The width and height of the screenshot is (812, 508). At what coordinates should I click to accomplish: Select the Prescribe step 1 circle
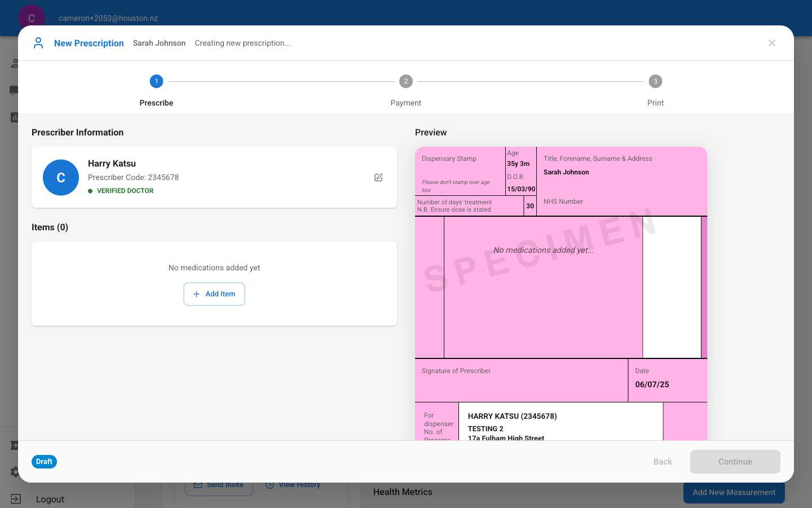tap(156, 81)
